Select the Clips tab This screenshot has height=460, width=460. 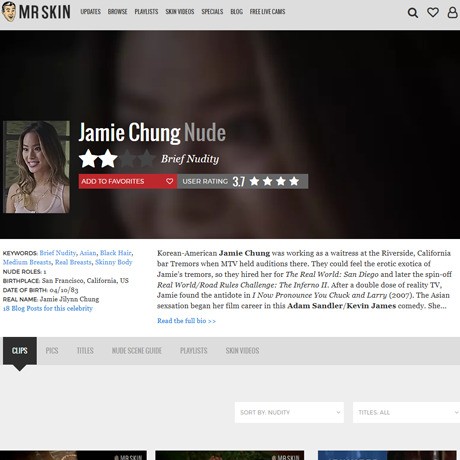20,351
